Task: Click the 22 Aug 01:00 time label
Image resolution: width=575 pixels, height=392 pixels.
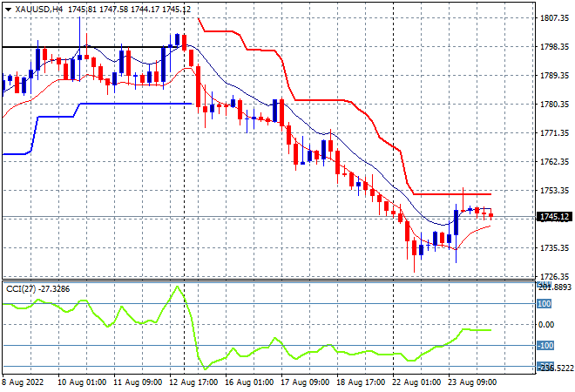Action: click(416, 382)
